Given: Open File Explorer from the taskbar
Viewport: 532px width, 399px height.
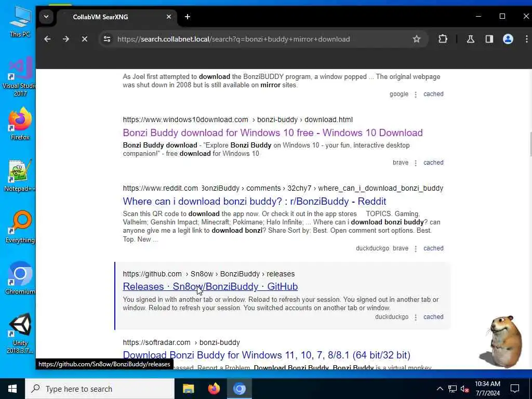Looking at the screenshot, I should click(x=188, y=389).
